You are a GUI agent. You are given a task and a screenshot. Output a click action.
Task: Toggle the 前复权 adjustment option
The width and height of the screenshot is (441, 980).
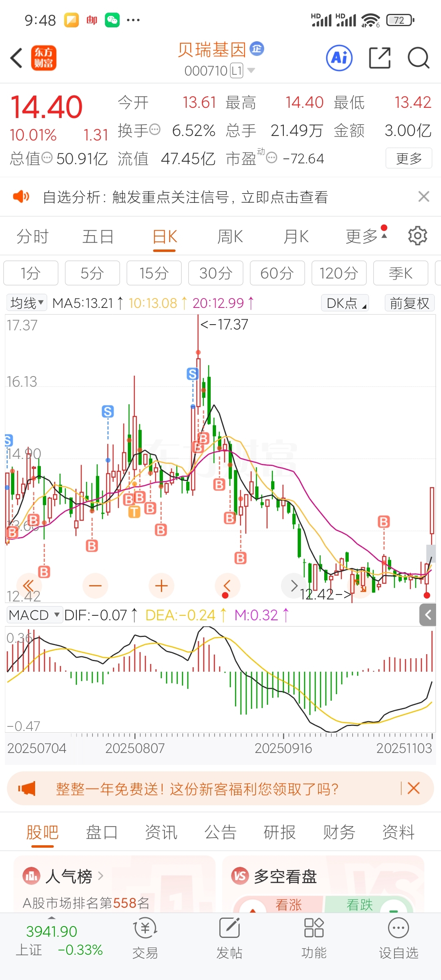click(410, 303)
